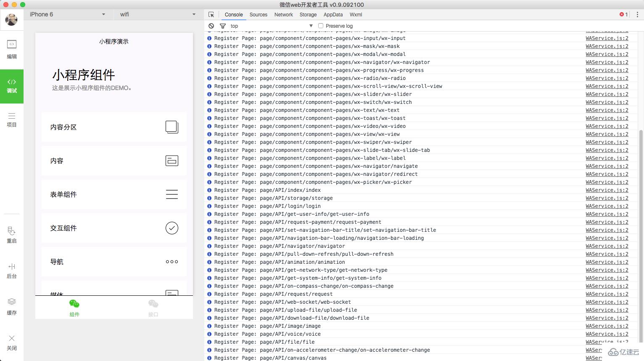Screen dimensions: 644x361
Task: Enable the Preserve log checkbox
Action: pos(321,26)
